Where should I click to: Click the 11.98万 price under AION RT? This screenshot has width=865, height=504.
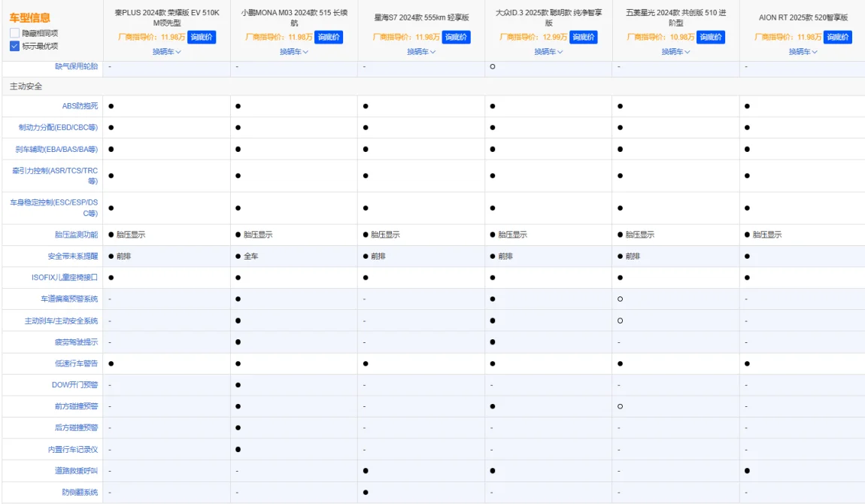810,37
